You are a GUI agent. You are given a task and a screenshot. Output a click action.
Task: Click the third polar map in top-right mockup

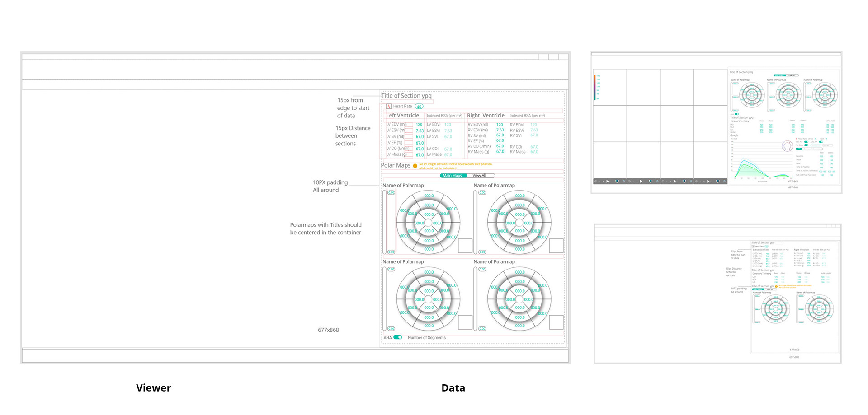825,95
